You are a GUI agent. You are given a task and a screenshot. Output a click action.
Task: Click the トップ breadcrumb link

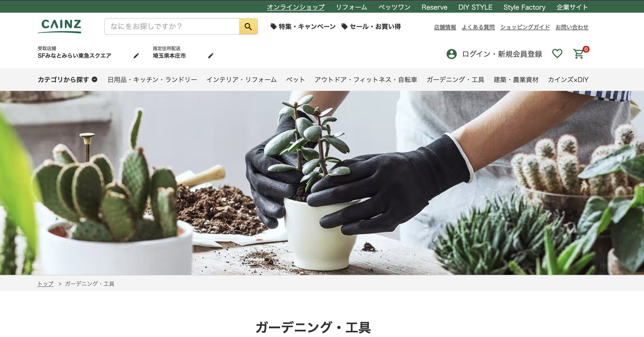(x=45, y=283)
